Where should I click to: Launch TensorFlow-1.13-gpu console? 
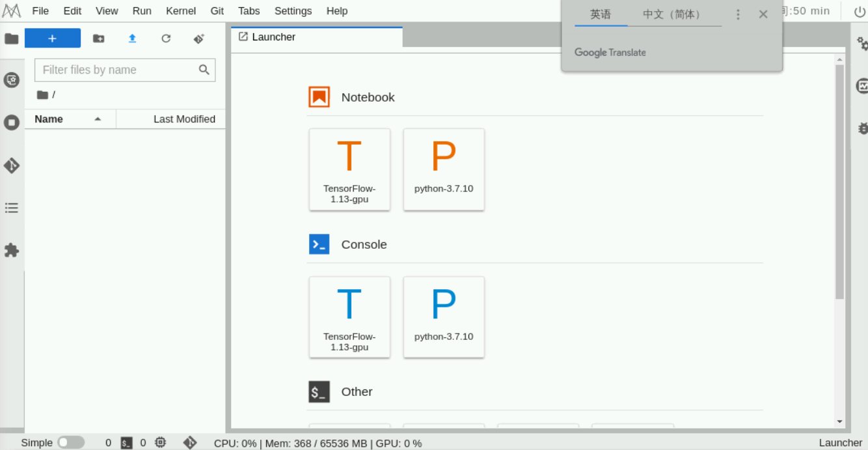click(349, 317)
